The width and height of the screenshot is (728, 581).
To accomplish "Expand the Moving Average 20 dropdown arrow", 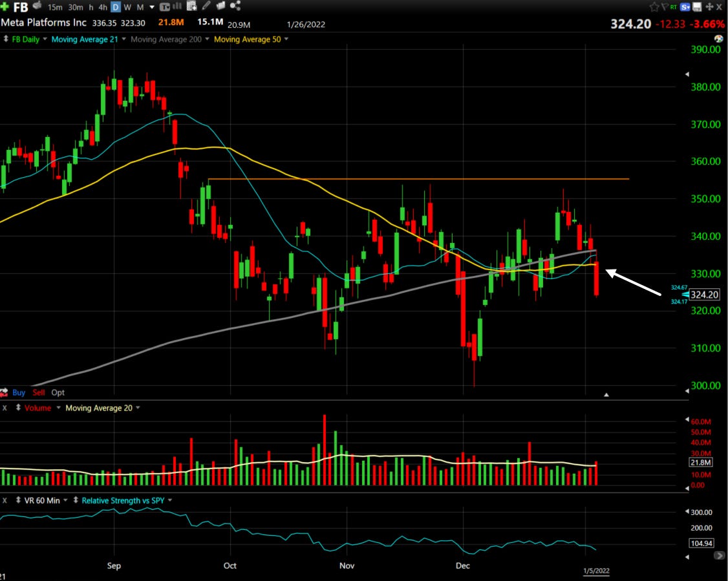I will click(138, 407).
